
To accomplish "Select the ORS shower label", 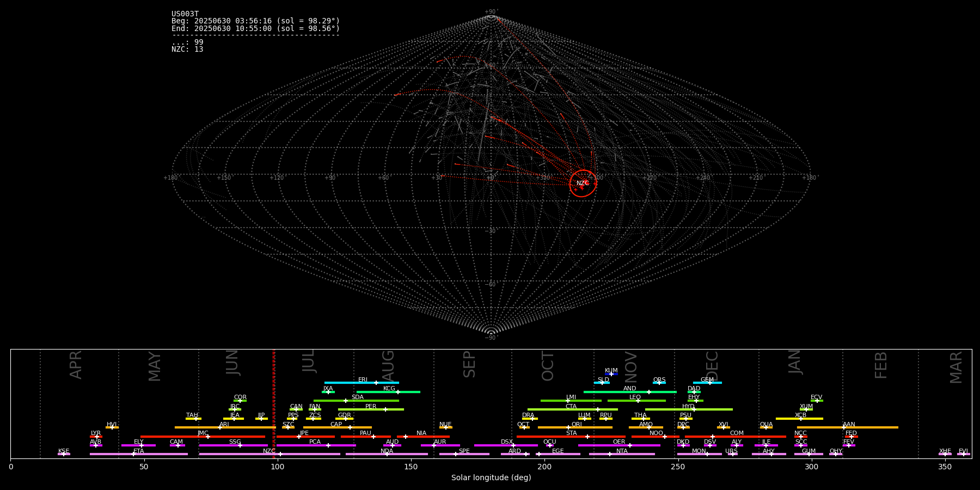I will point(659,380).
